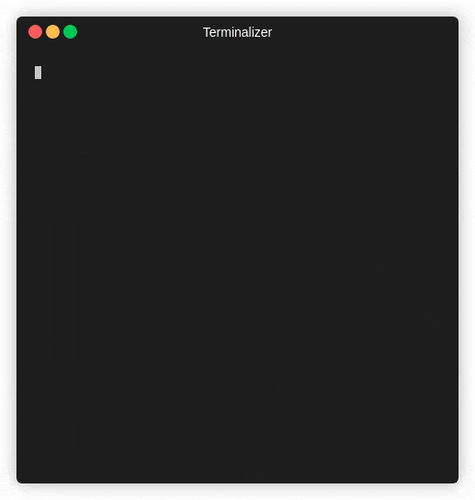Click the yellow minimize window button

pos(53,32)
